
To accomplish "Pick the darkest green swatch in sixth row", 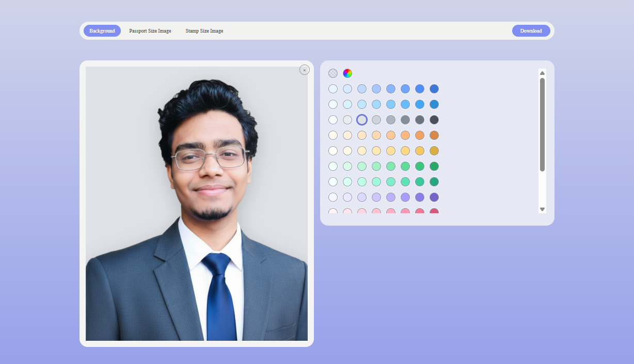I will pos(434,166).
